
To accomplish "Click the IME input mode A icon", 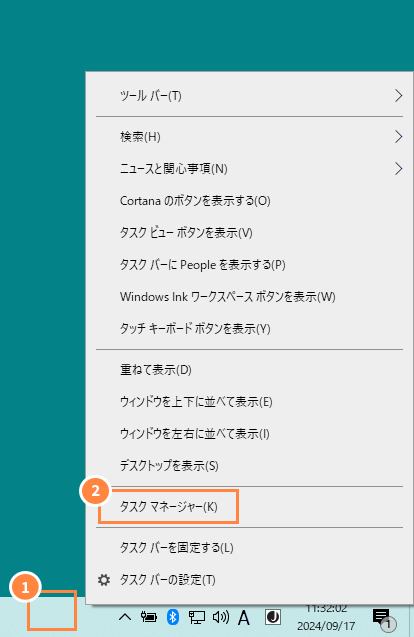I will 244,618.
